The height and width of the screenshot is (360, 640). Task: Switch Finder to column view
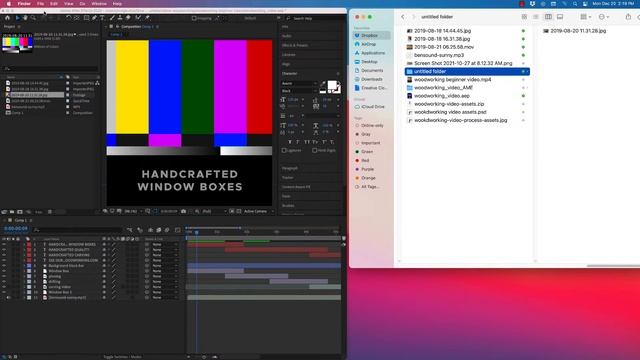(548, 17)
